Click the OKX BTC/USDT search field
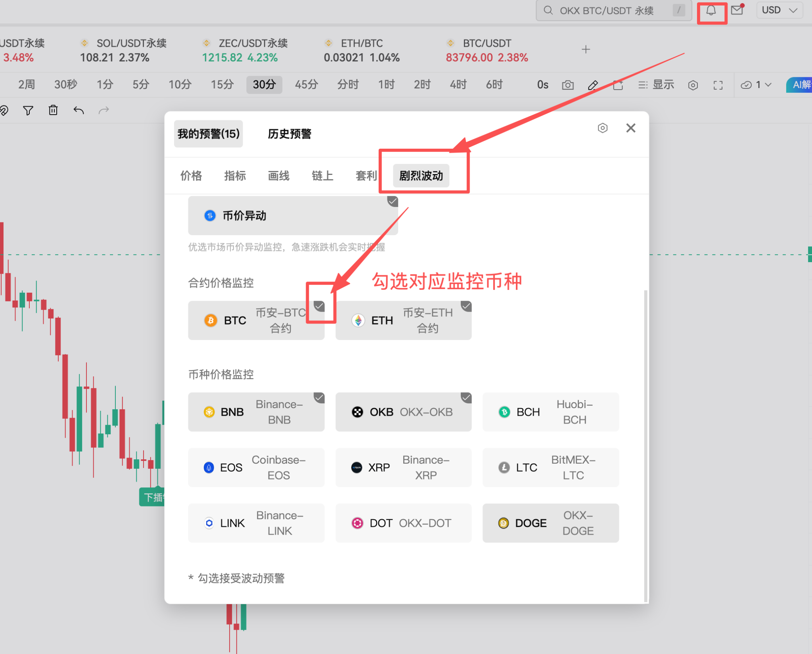This screenshot has height=654, width=812. [x=614, y=10]
